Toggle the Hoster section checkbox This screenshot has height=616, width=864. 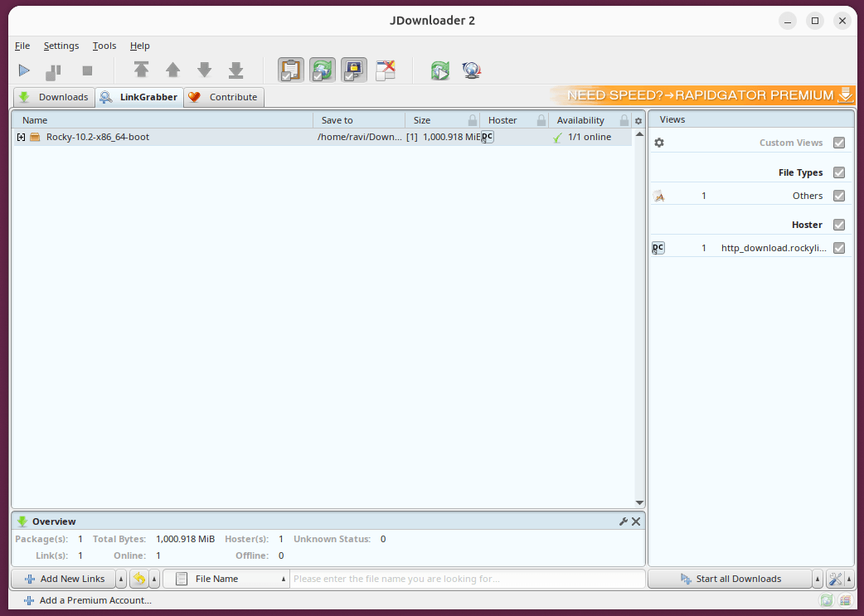(x=838, y=225)
